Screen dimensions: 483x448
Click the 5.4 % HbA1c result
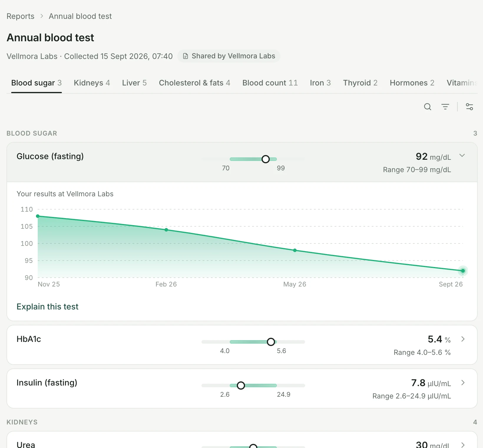[439, 339]
